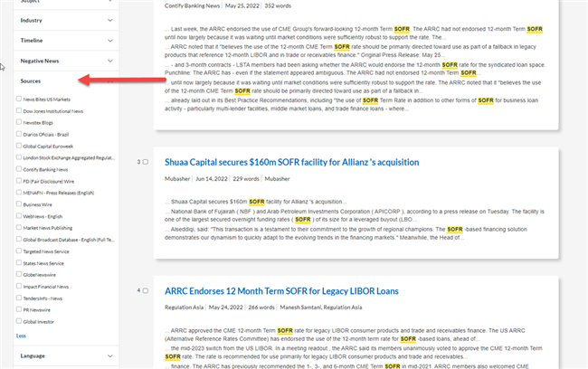Tick the Business Wire checkbox
This screenshot has width=588, height=369.
pos(19,203)
